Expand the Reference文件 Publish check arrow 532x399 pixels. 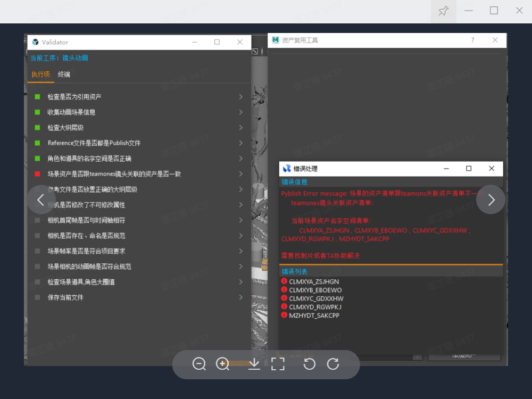[x=240, y=143]
